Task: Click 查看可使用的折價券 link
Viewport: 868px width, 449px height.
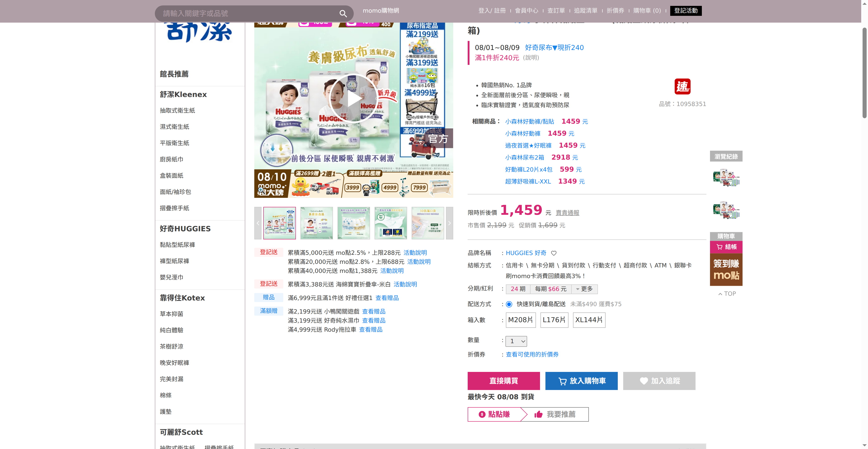Action: [532, 355]
